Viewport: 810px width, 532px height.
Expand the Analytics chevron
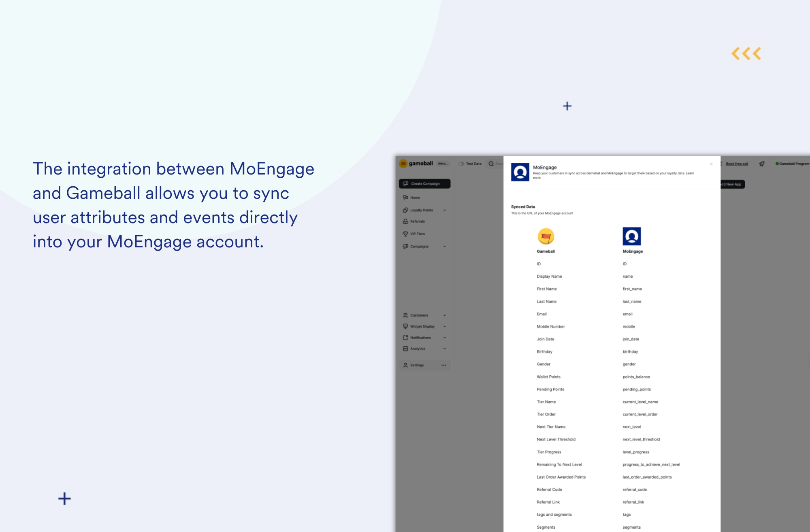445,349
